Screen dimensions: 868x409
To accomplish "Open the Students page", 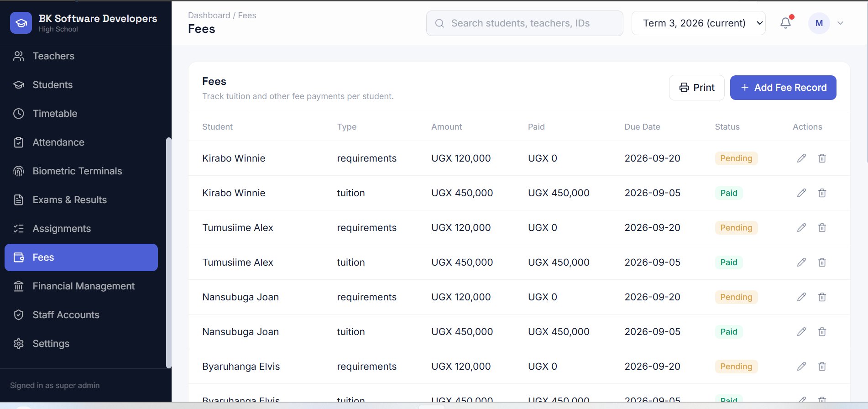I will point(81,85).
